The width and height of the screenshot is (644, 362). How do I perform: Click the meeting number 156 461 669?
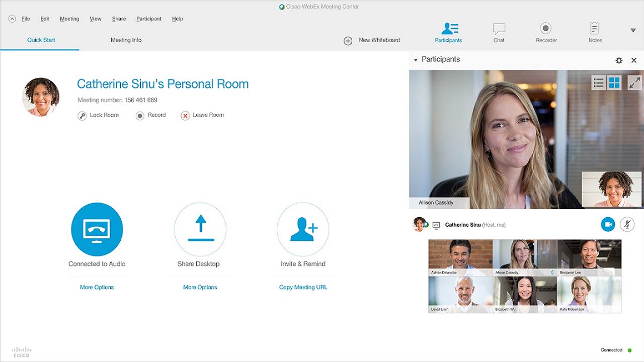(x=141, y=100)
